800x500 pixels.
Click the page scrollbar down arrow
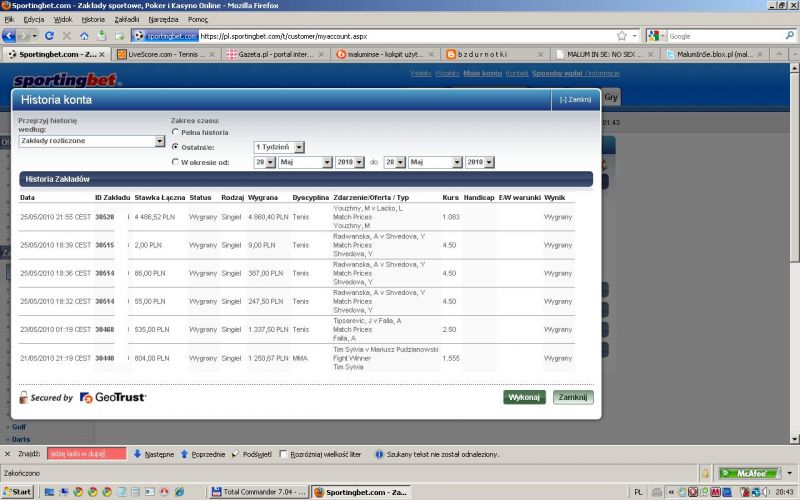point(794,439)
